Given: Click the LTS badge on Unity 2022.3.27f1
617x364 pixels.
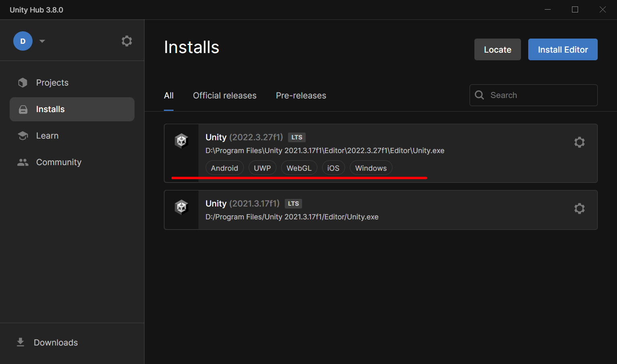Looking at the screenshot, I should coord(297,137).
